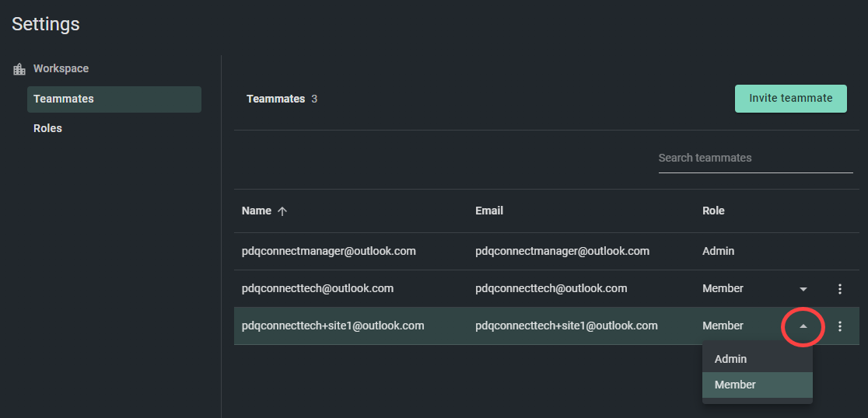This screenshot has width=868, height=418.
Task: Open the Teammates settings tab
Action: pyautogui.click(x=114, y=99)
